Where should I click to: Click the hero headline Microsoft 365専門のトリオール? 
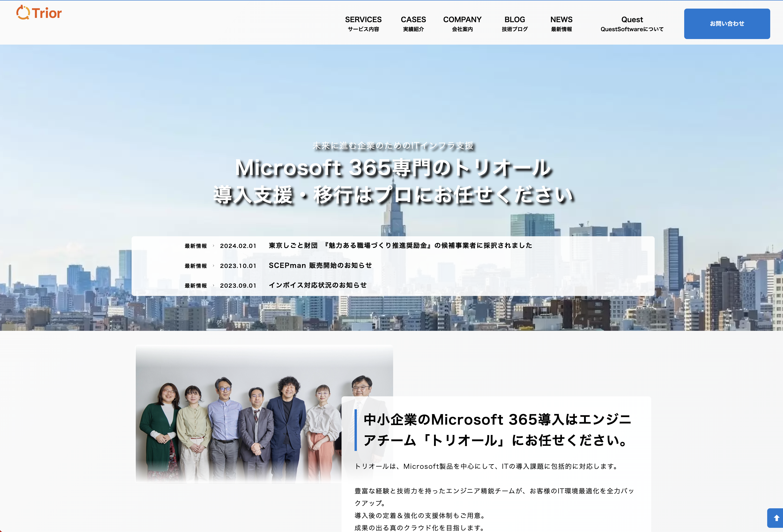point(393,168)
